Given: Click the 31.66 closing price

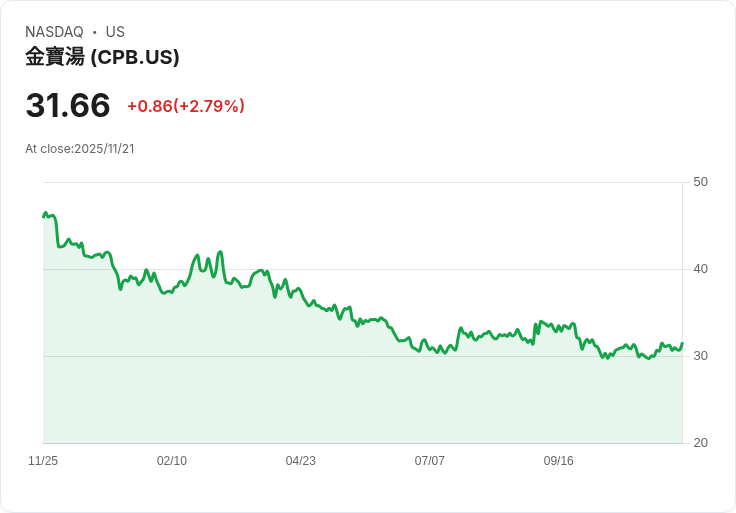Looking at the screenshot, I should (x=68, y=105).
